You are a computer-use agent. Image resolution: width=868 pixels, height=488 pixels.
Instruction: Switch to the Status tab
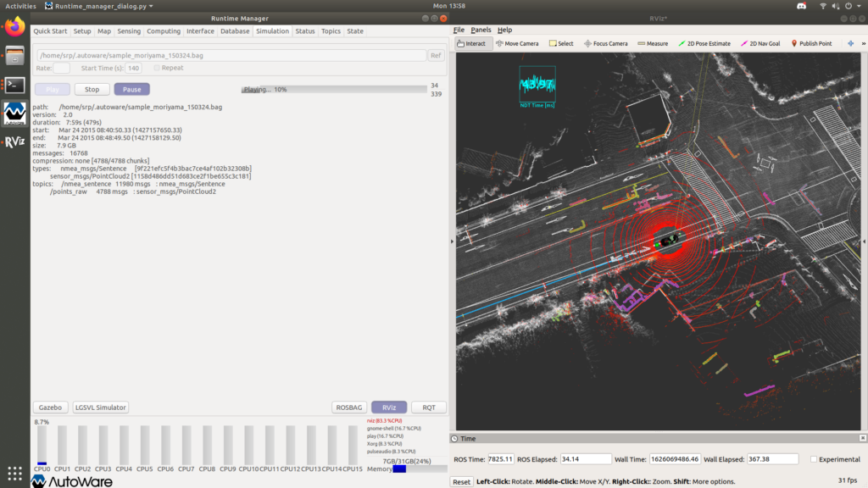click(x=304, y=31)
